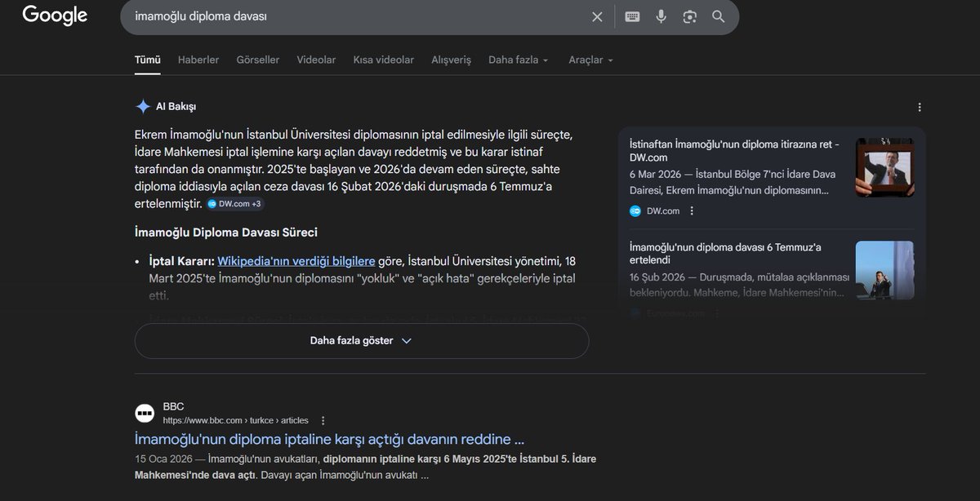980x501 pixels.
Task: Open thumbnail of 6 Temmuz'a ertelendi card
Action: pos(884,270)
